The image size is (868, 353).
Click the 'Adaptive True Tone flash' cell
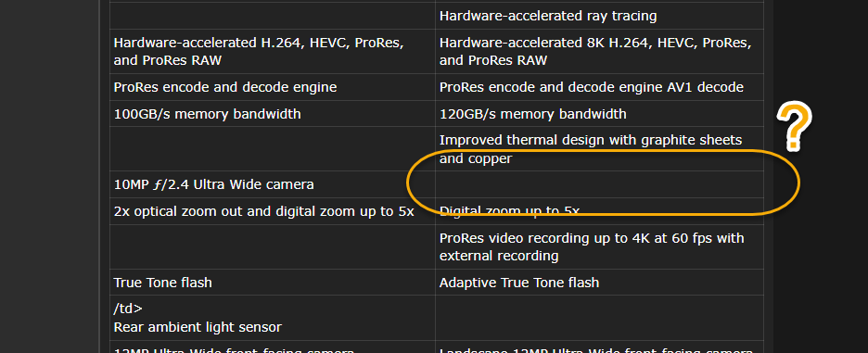pyautogui.click(x=599, y=283)
